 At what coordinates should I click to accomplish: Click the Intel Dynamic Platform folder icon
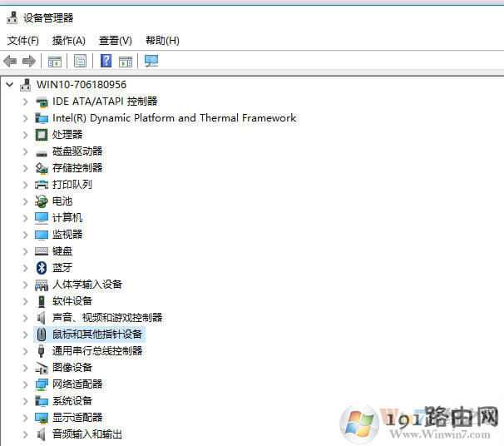(x=42, y=118)
